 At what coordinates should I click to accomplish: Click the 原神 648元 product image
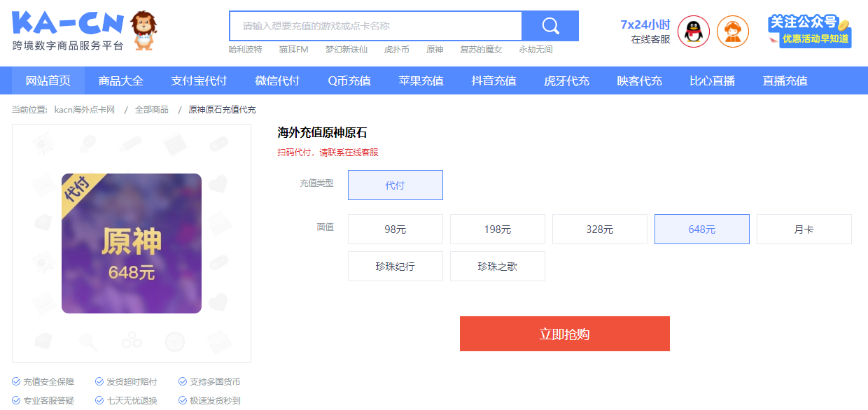pos(132,243)
